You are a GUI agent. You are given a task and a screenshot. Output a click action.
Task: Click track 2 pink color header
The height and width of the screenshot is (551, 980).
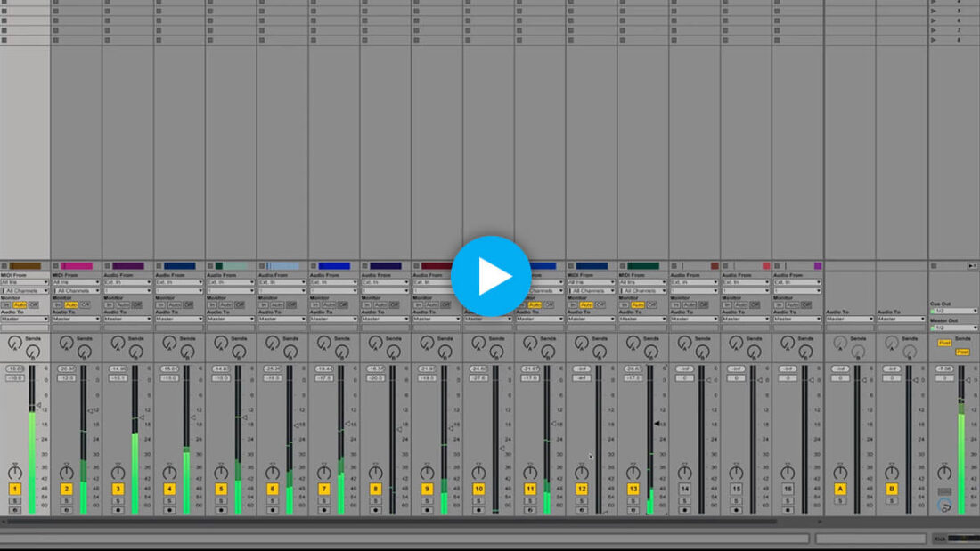pos(77,266)
